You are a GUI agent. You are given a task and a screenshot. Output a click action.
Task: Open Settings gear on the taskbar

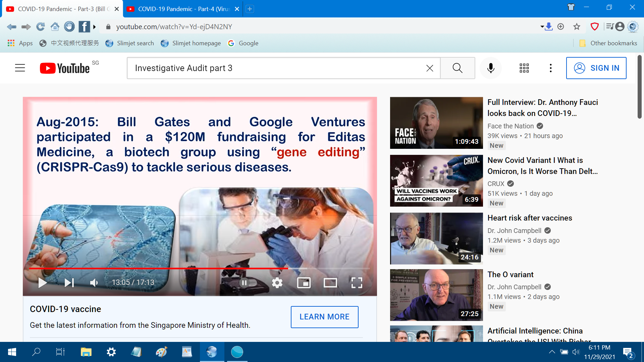click(x=111, y=352)
